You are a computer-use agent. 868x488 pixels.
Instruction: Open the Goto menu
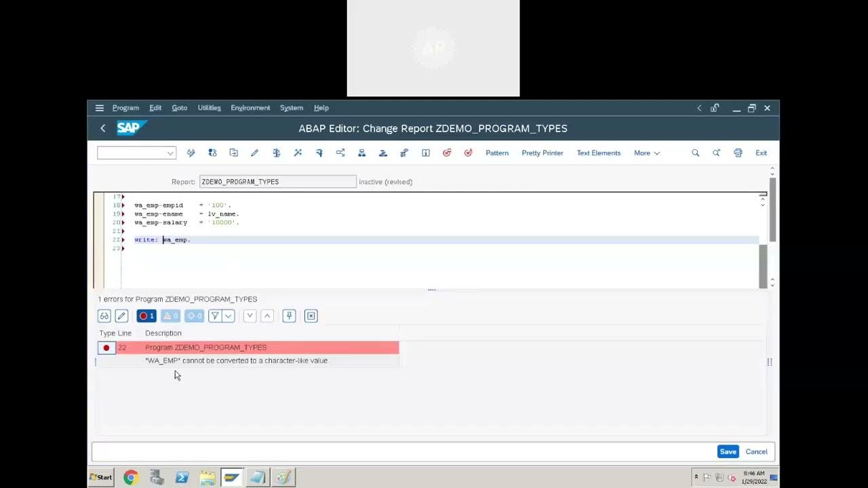tap(179, 108)
